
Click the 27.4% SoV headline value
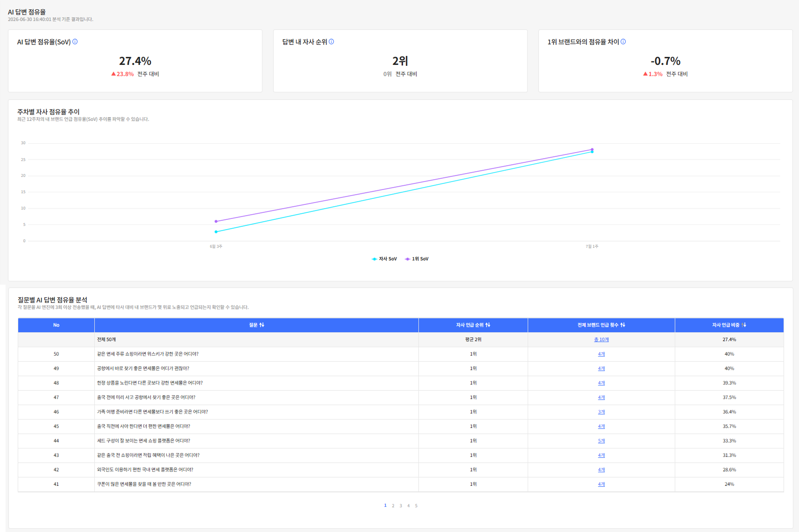(135, 61)
